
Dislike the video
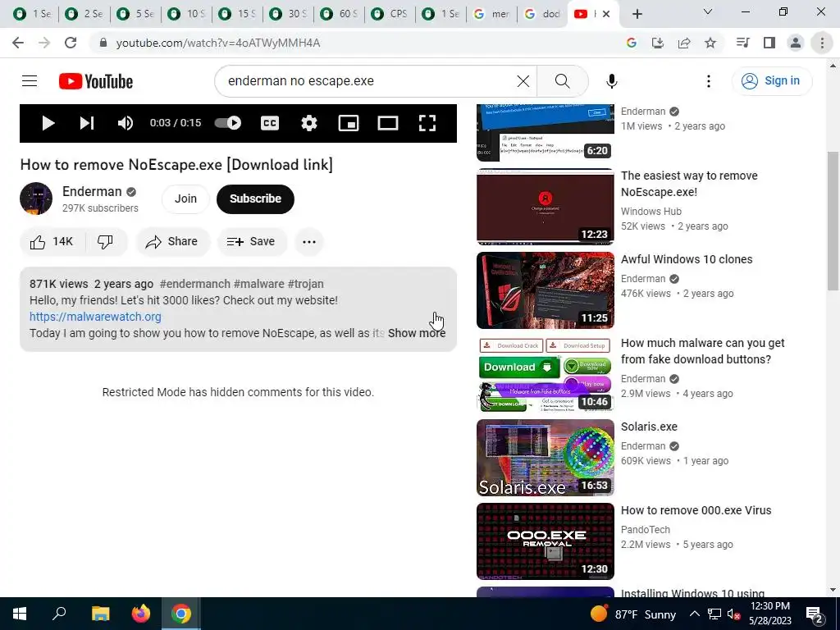point(106,242)
